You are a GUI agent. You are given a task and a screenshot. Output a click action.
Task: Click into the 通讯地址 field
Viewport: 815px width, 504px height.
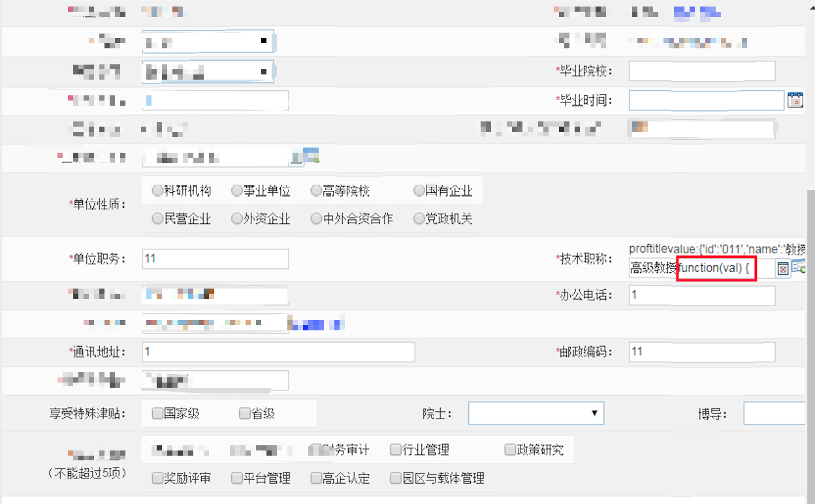(x=278, y=352)
